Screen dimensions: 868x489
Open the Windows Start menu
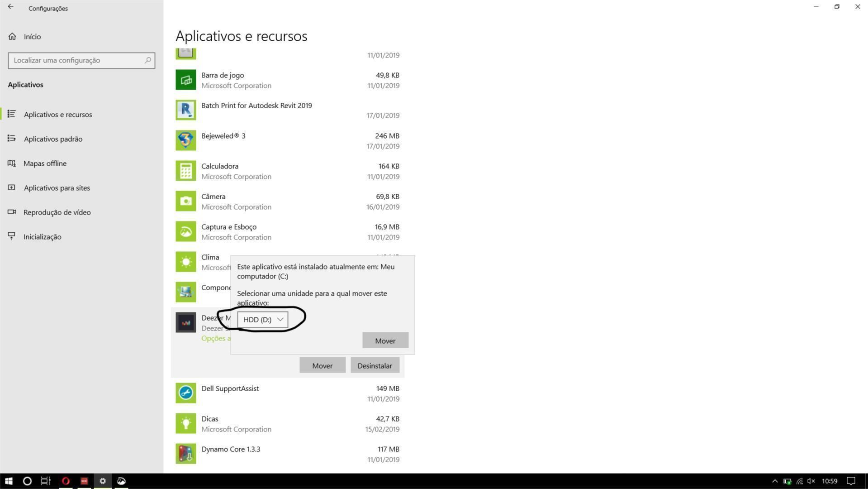click(9, 481)
